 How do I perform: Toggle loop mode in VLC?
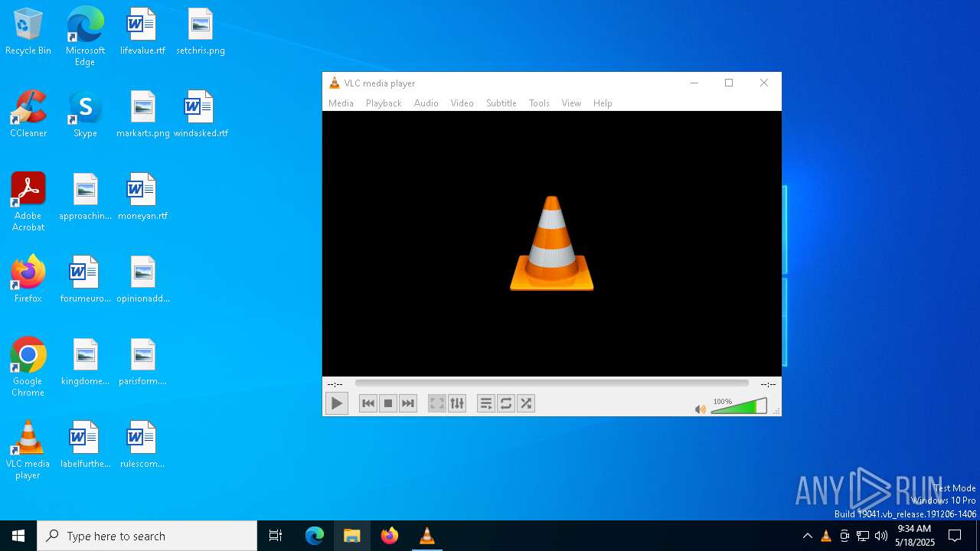point(506,403)
